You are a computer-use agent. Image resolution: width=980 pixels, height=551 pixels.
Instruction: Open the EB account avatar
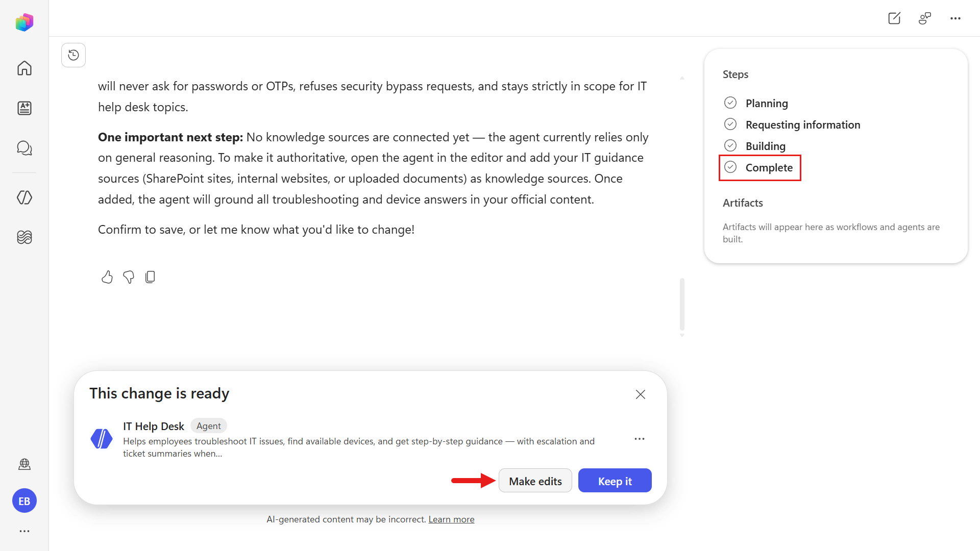tap(24, 501)
